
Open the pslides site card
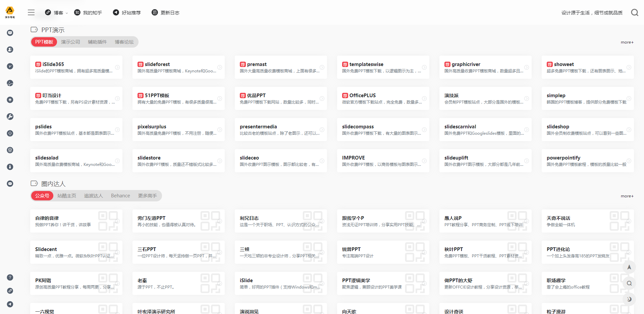point(76,129)
